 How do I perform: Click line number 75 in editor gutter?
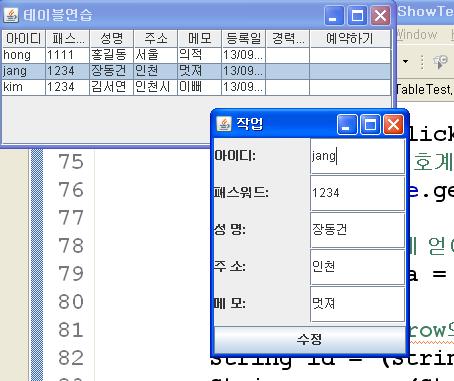(x=71, y=162)
